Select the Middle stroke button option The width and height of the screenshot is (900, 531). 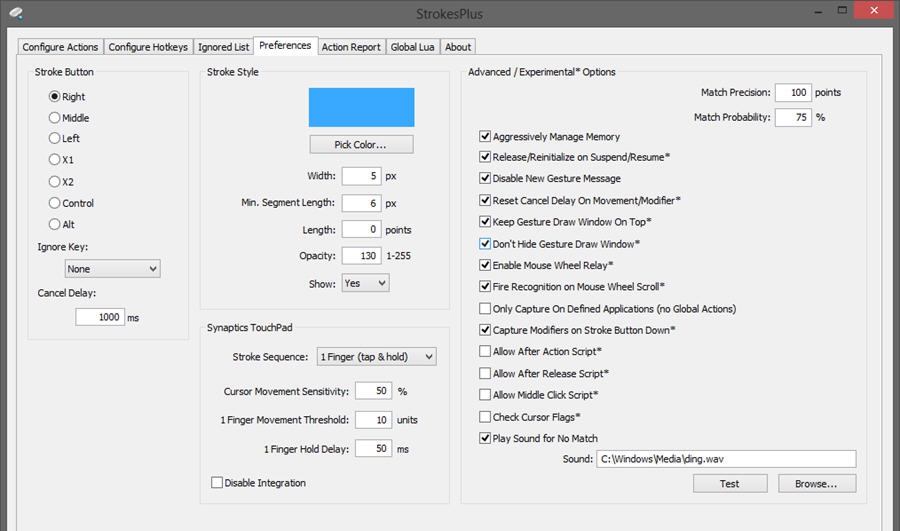[55, 118]
